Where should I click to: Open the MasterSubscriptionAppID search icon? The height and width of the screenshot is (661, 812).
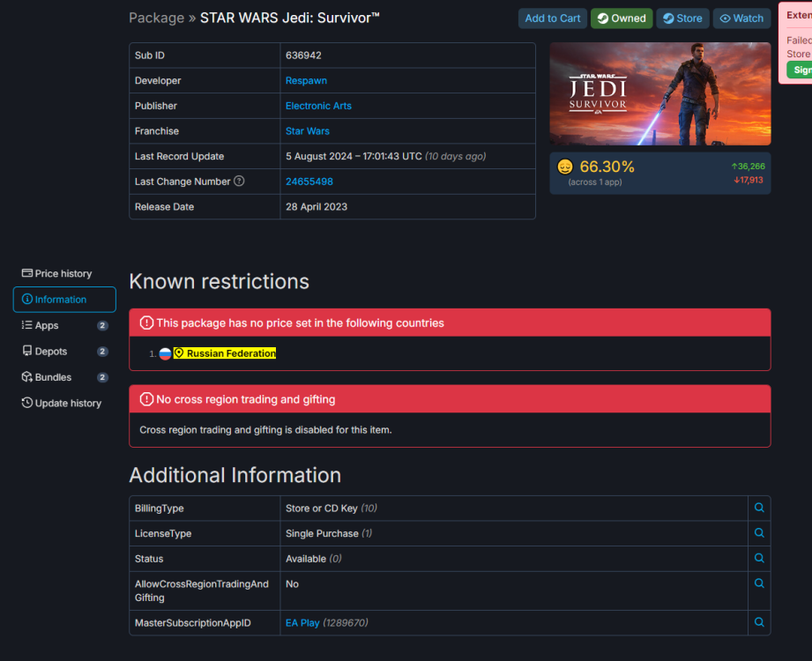[x=759, y=622]
